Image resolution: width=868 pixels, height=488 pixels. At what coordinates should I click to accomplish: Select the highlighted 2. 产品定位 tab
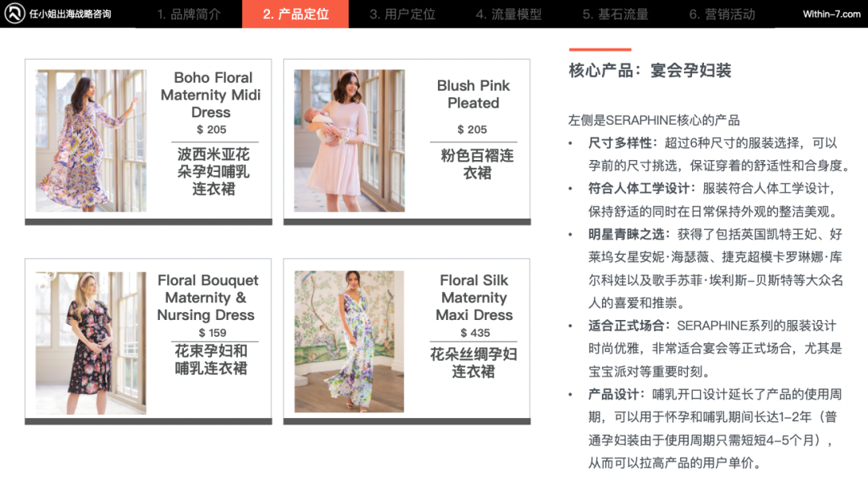click(x=296, y=14)
